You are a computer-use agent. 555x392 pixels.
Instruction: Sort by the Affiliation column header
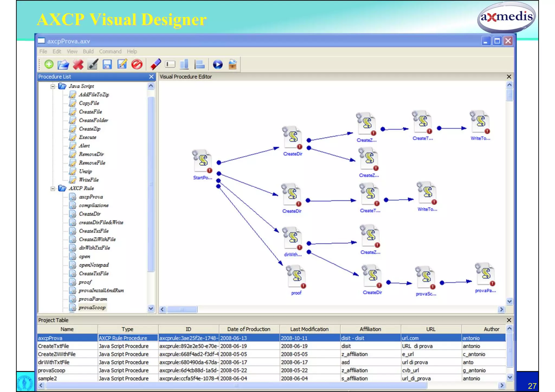point(370,329)
